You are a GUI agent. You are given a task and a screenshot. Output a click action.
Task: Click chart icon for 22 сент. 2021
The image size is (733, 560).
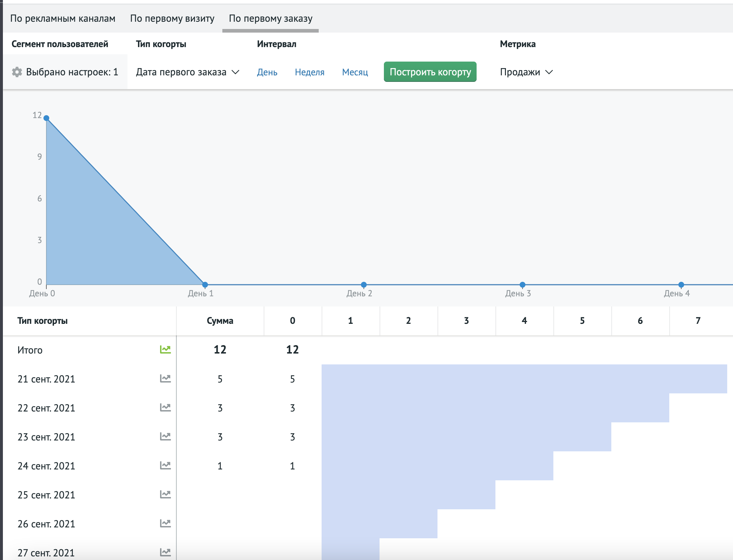(x=166, y=408)
